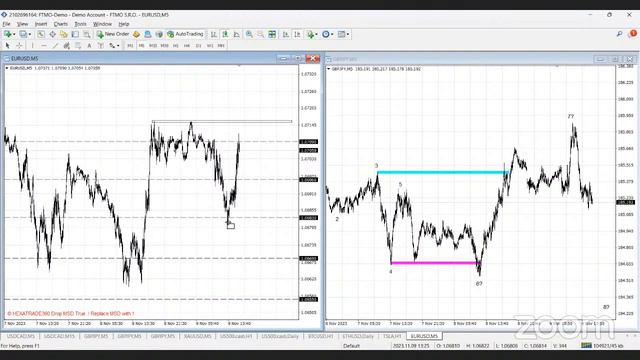Open the Indicators list icon

pos(311,34)
